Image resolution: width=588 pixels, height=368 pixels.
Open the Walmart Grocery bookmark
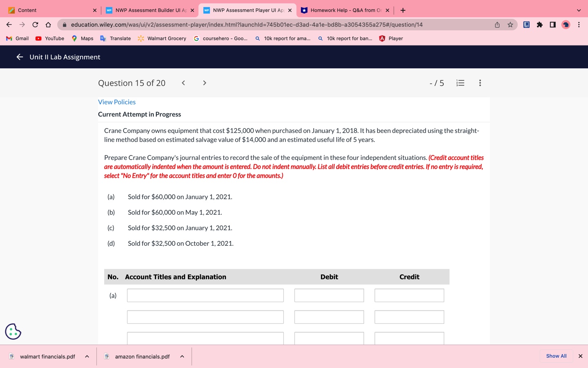(161, 38)
